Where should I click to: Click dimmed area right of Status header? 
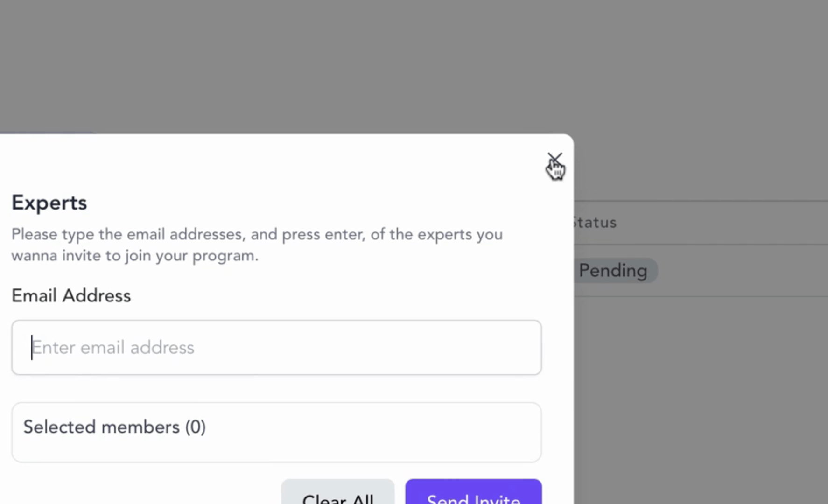click(x=723, y=223)
